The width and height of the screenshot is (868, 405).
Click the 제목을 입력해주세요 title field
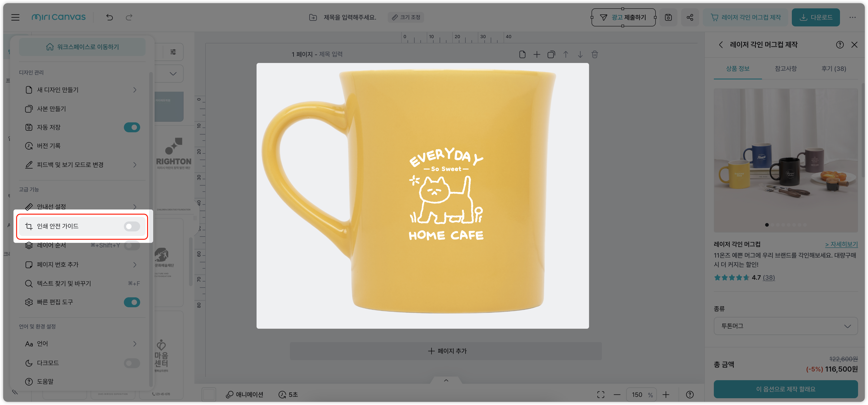pyautogui.click(x=350, y=17)
